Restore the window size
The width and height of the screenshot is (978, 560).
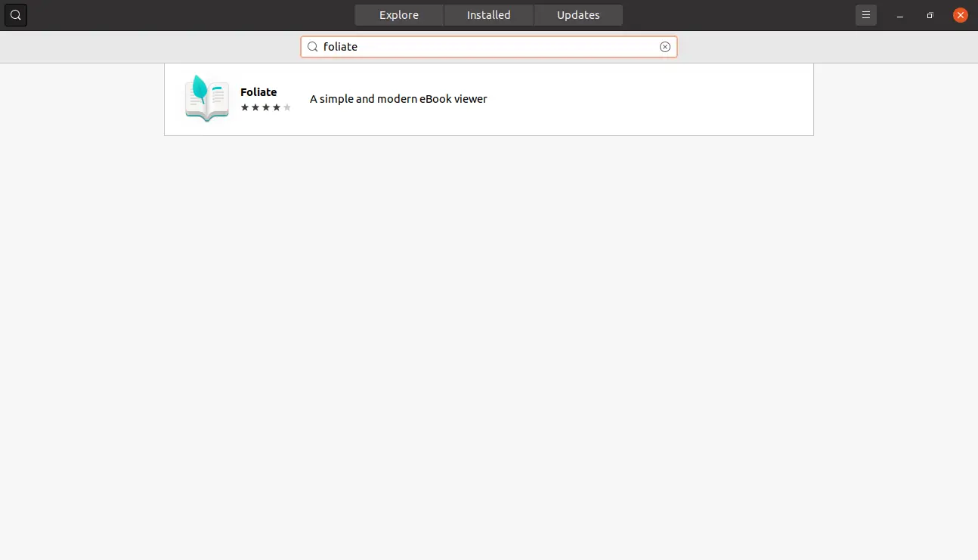point(930,15)
